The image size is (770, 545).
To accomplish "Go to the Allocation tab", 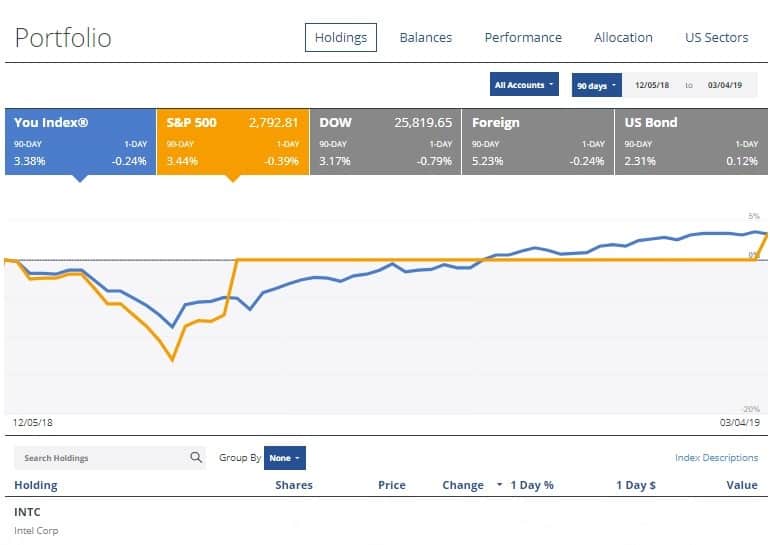I will (623, 38).
